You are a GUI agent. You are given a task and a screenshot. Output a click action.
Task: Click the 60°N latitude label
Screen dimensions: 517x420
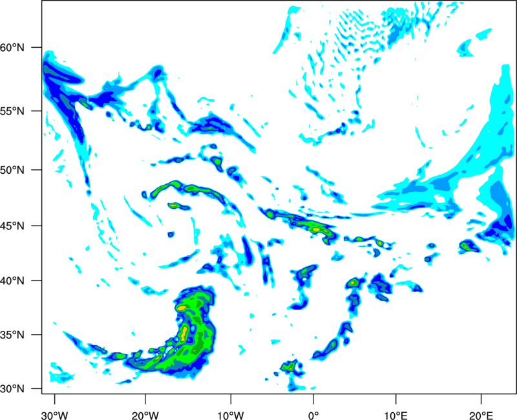[12, 48]
